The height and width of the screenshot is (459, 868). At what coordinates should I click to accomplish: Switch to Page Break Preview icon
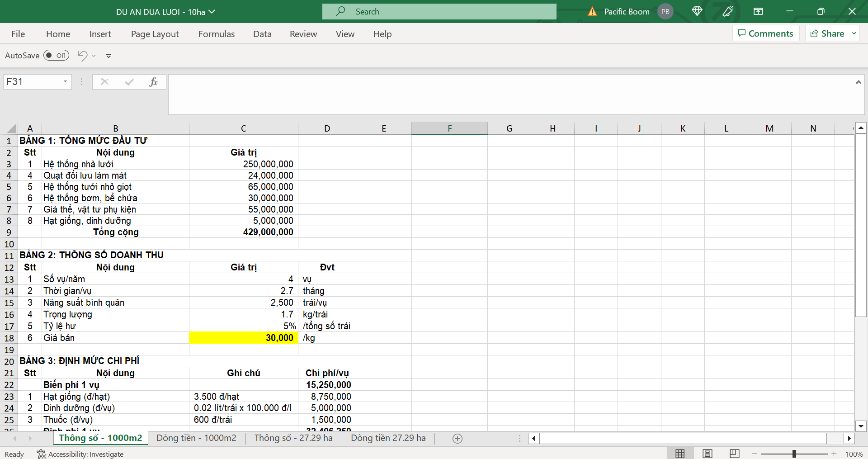click(735, 454)
